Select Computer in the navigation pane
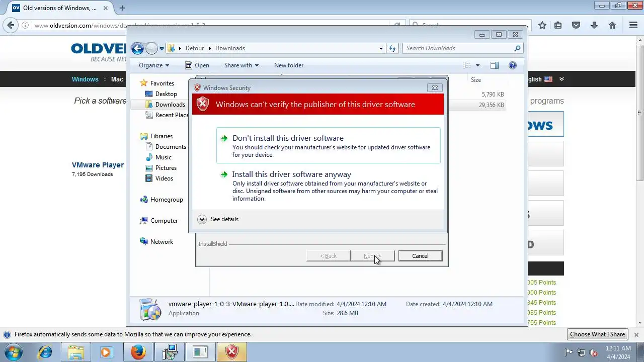 pyautogui.click(x=158, y=221)
